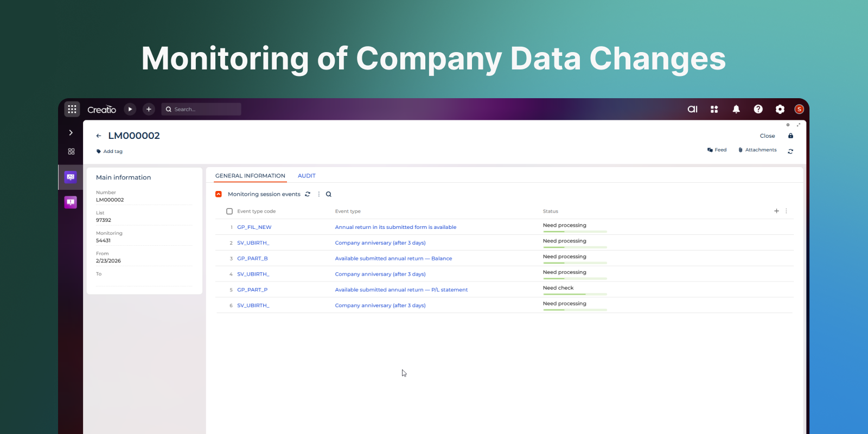868x434 pixels.
Task: Click the lock icon next to Close
Action: pyautogui.click(x=790, y=136)
